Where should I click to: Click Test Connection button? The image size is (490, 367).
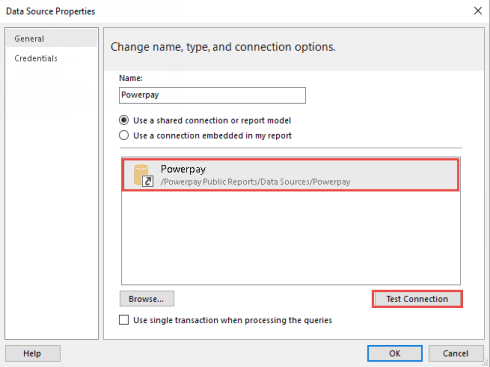click(417, 299)
